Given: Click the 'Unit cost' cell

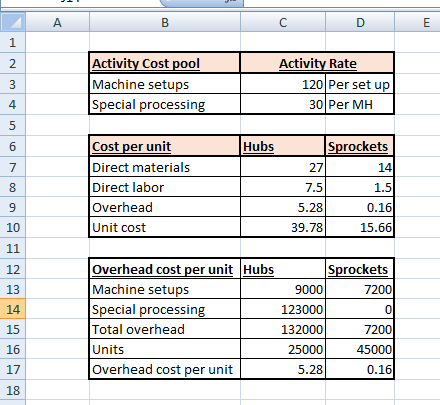Looking at the screenshot, I should pos(165,227).
